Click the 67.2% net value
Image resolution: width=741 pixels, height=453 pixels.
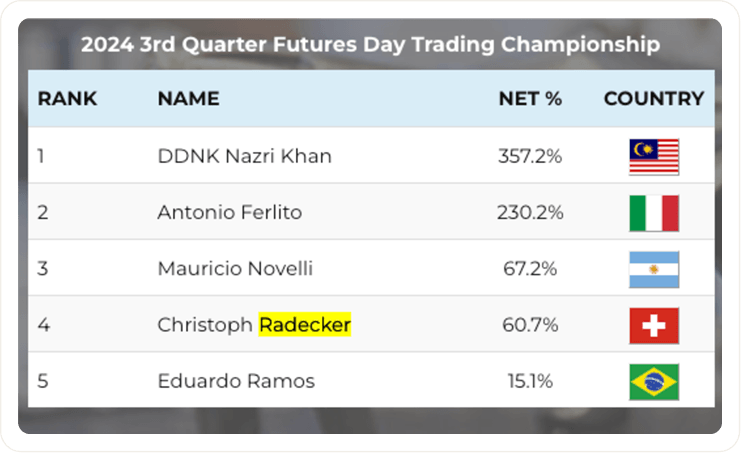point(534,269)
